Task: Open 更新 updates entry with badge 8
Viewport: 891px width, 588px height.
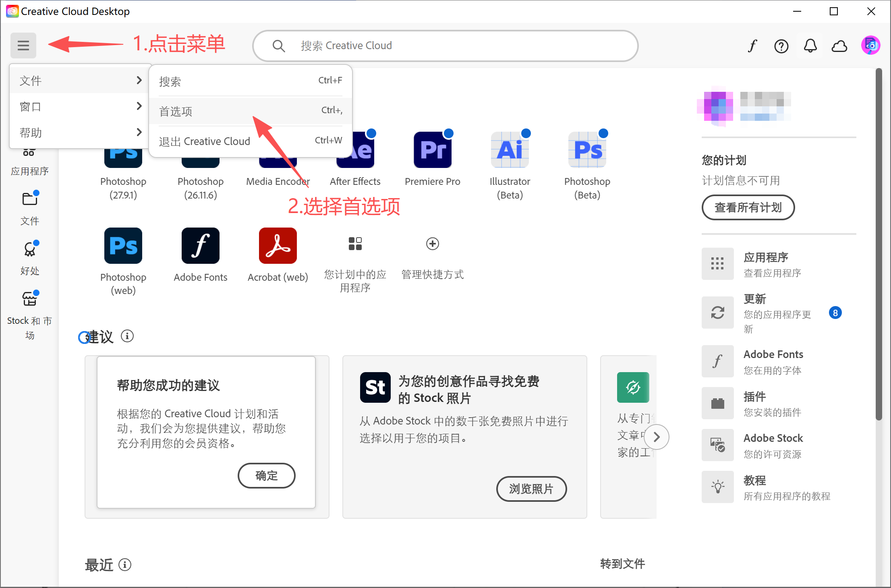Action: click(x=779, y=313)
